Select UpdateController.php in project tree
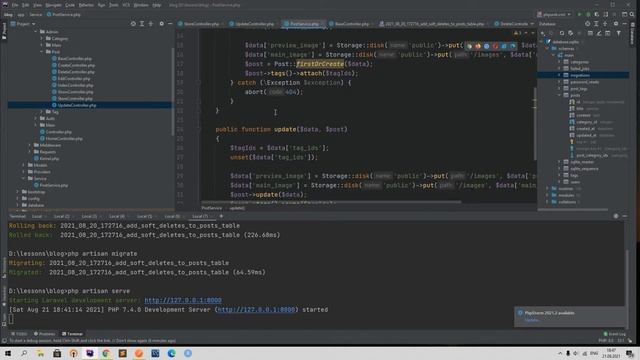640x360 pixels. tap(90, 105)
